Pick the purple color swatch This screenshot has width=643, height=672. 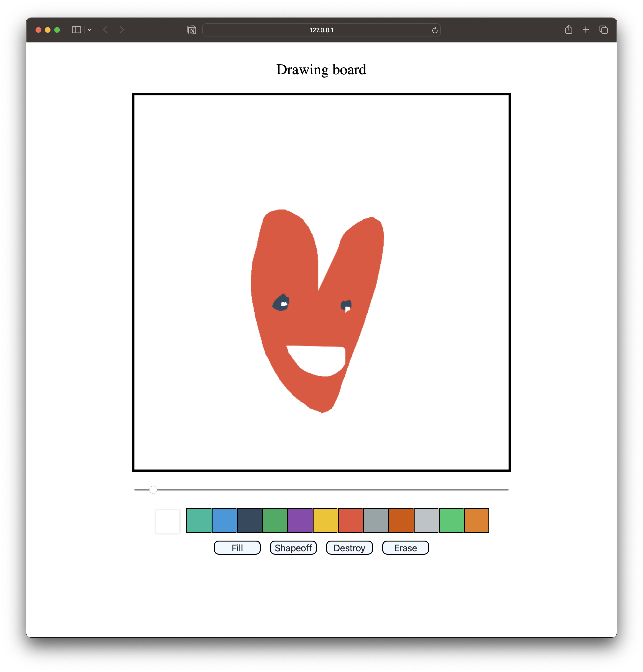tap(300, 520)
